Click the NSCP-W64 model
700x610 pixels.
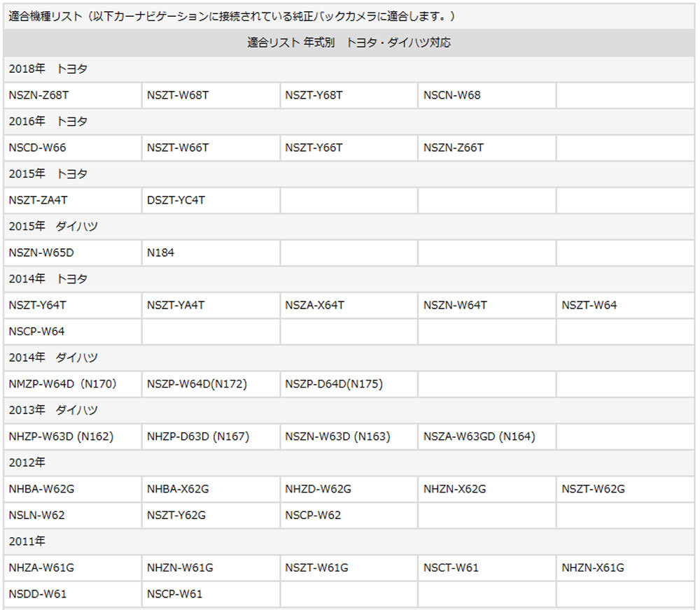coord(72,332)
